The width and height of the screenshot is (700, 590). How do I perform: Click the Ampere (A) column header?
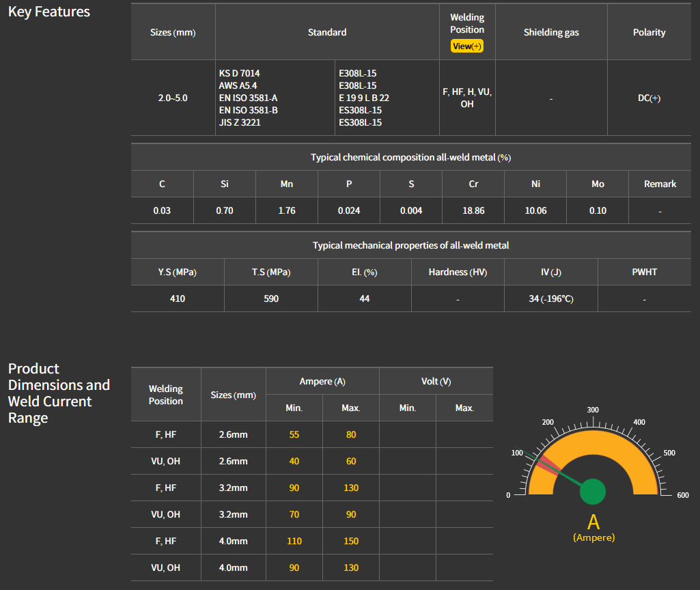(x=322, y=381)
